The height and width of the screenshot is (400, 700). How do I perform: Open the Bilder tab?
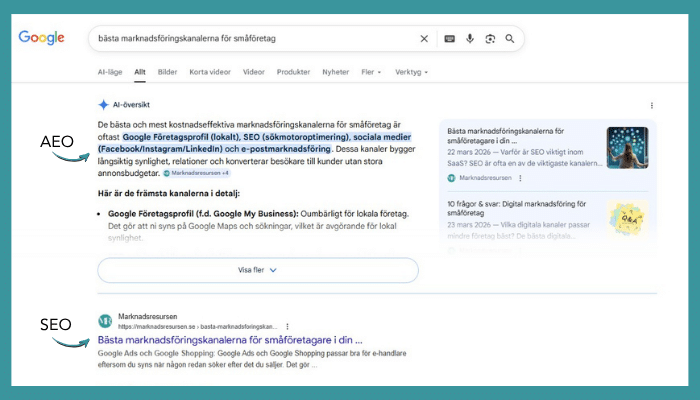pos(167,72)
